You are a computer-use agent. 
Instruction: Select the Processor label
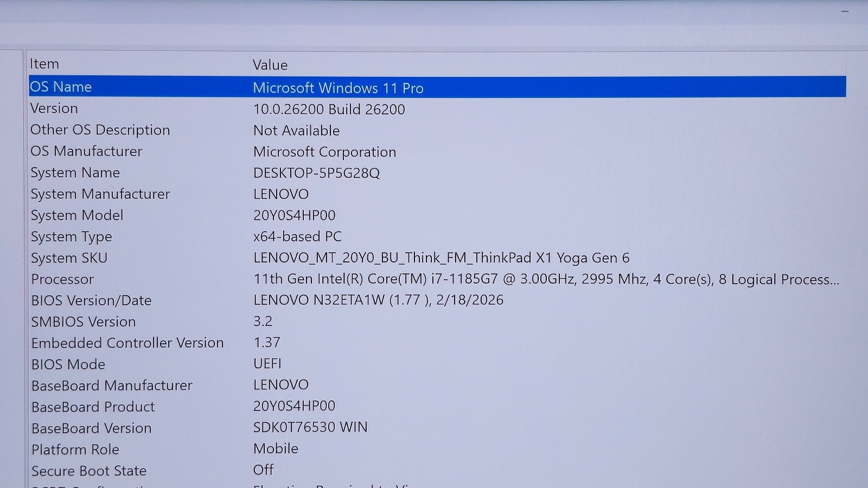click(62, 279)
